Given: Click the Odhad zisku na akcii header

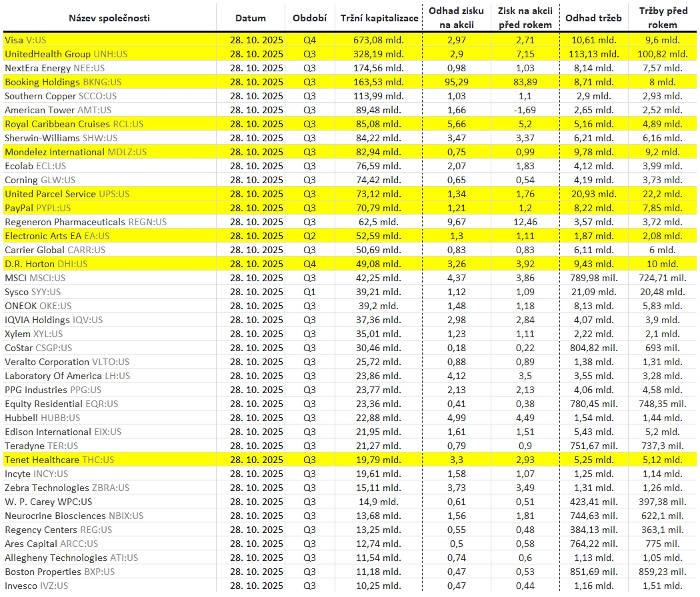Looking at the screenshot, I should (456, 18).
